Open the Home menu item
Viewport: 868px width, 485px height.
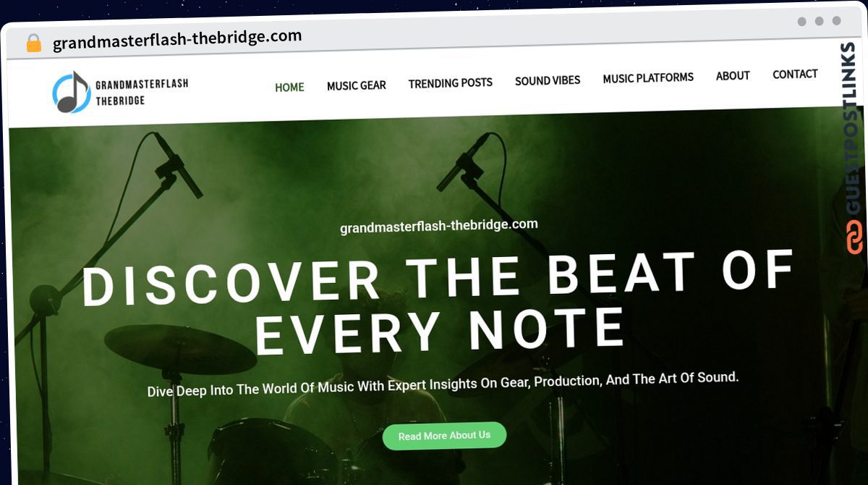tap(289, 87)
